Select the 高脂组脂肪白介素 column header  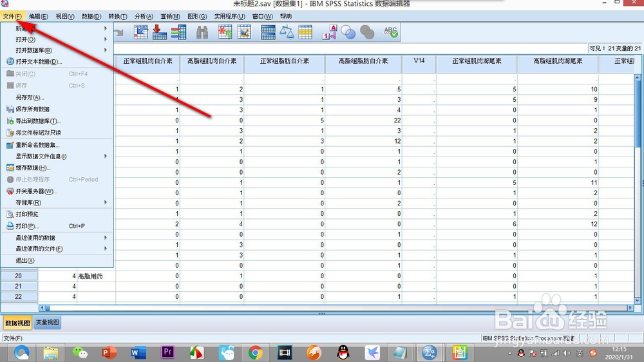pyautogui.click(x=363, y=64)
